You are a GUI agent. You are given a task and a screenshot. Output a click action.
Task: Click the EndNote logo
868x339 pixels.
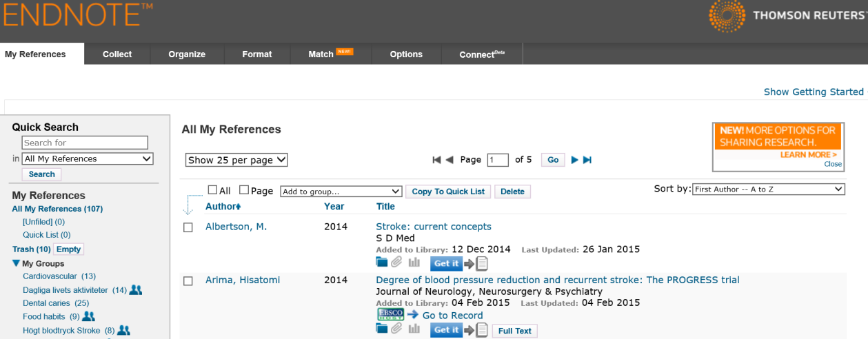click(x=77, y=14)
